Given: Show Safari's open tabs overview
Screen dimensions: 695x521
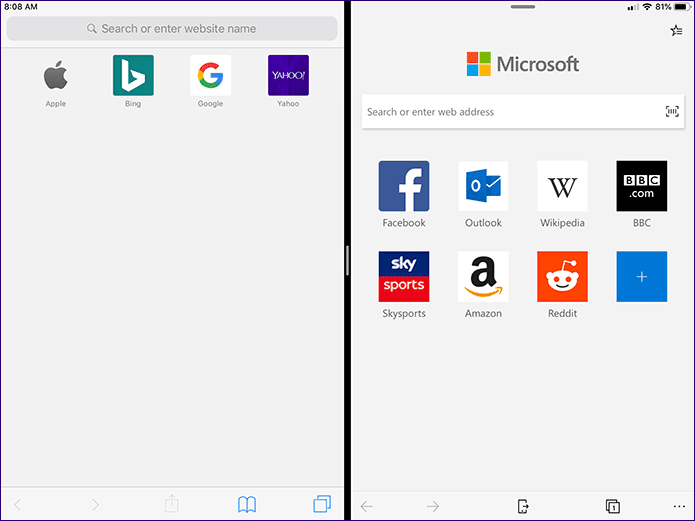Looking at the screenshot, I should (322, 504).
